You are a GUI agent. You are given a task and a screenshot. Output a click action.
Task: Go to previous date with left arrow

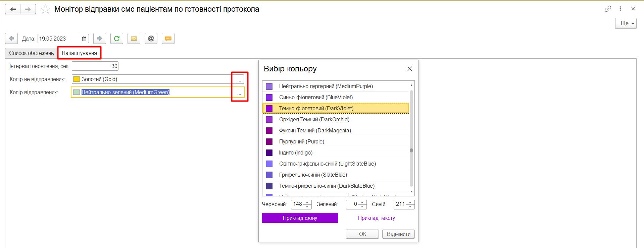[x=11, y=39]
